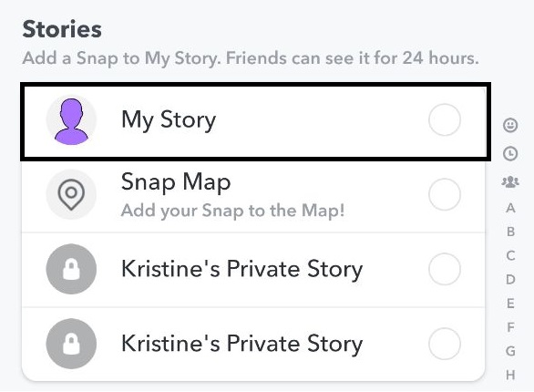Click the purple My Story avatar icon
Image resolution: width=534 pixels, height=392 pixels.
pyautogui.click(x=71, y=120)
